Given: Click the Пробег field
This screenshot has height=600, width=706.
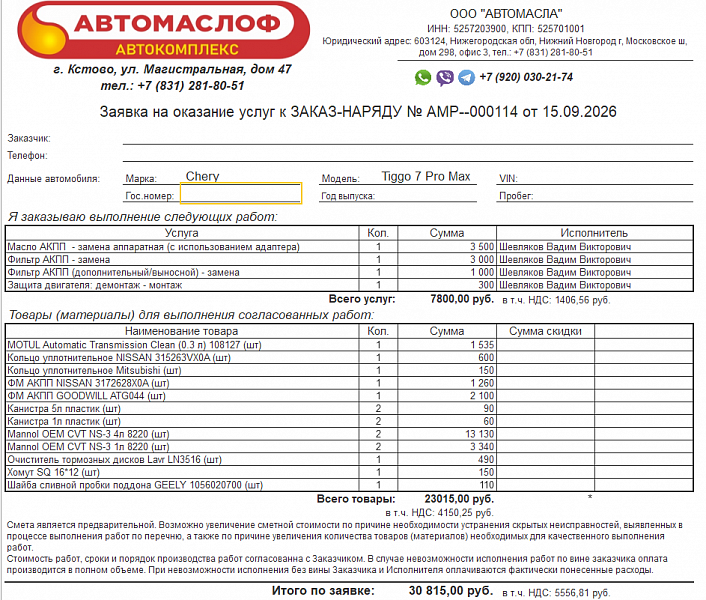Looking at the screenshot, I should pos(594,196).
